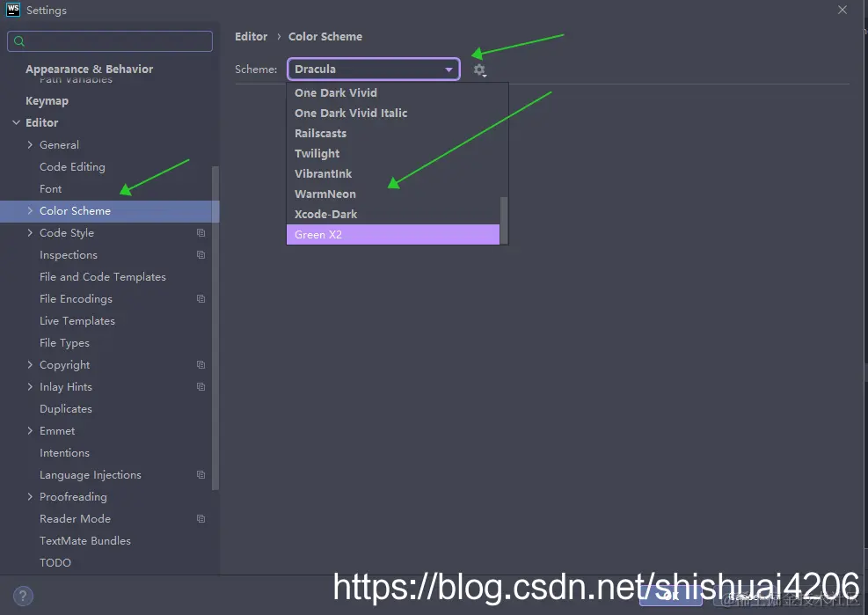Click the Language Injections project-level icon
Viewport: 868px width, 615px height.
(x=201, y=475)
